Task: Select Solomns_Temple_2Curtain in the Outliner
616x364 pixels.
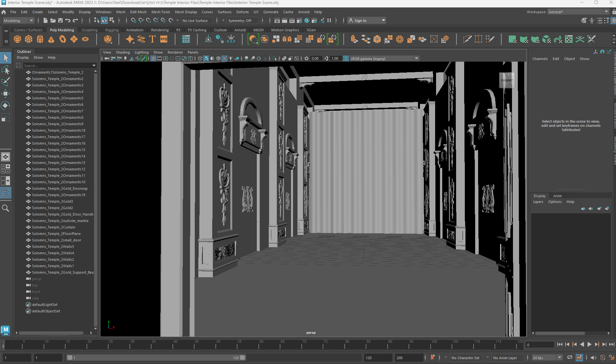Action: [54, 227]
